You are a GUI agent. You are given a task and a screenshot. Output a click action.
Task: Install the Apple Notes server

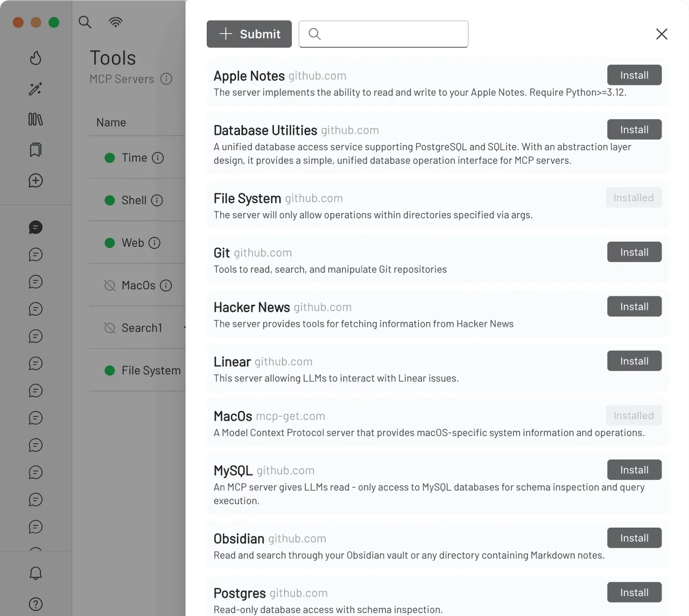[634, 75]
